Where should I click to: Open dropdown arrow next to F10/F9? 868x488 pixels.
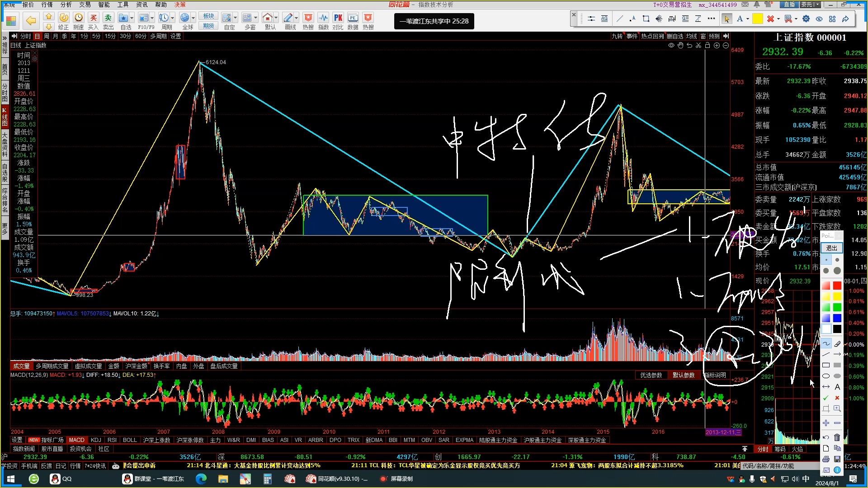152,18
